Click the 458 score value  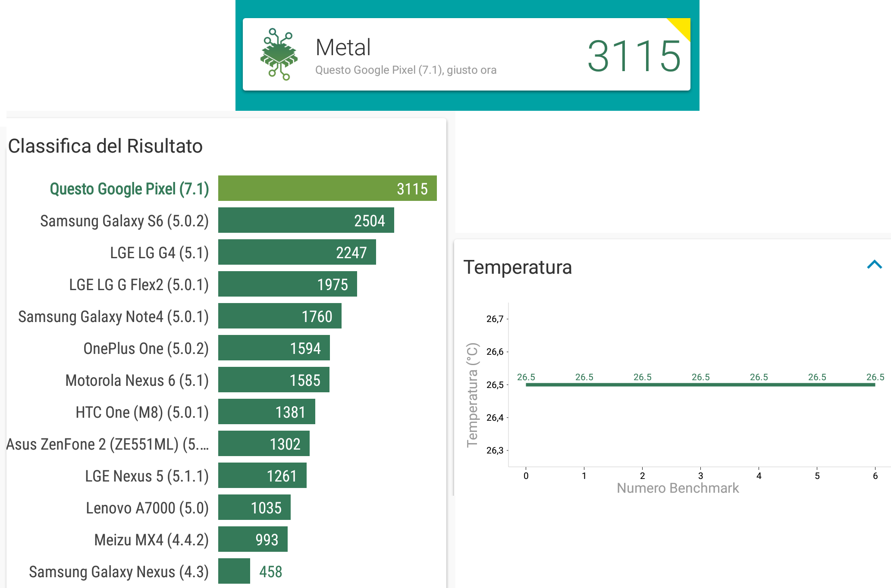pos(270,572)
